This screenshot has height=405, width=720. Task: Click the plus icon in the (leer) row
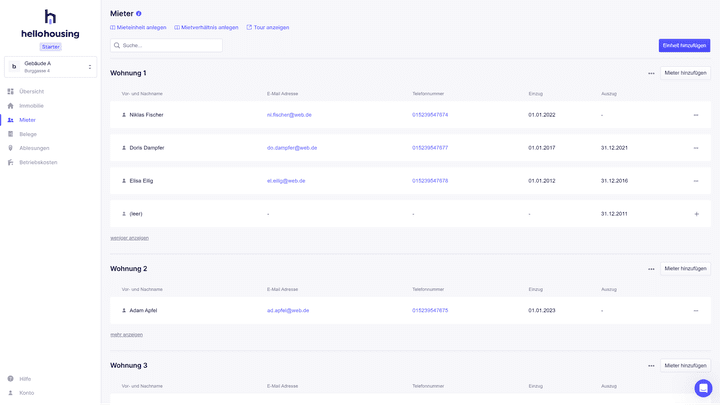(696, 214)
